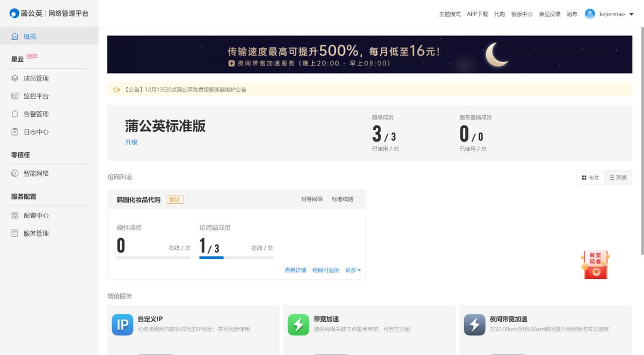The height and width of the screenshot is (355, 644).
Task: Open 组网可视化 for 韩国化妆品代购
Action: pos(325,270)
